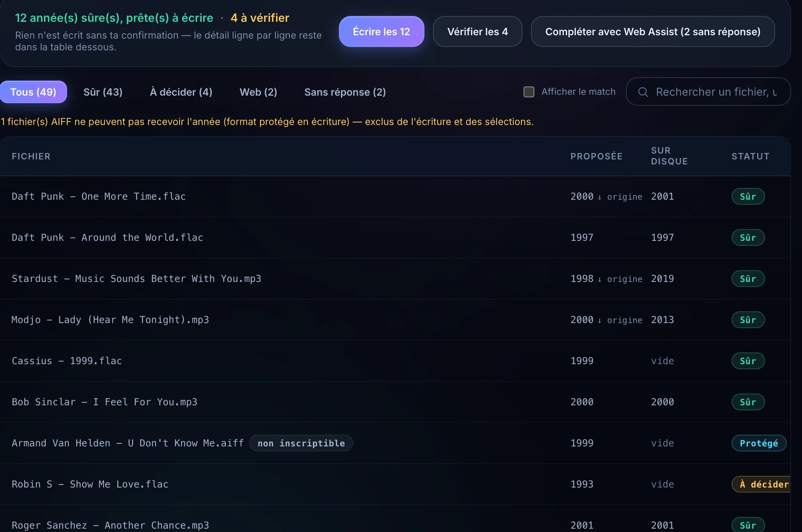Click the 'STATUT' column header
This screenshot has height=532, width=802.
pyautogui.click(x=750, y=156)
